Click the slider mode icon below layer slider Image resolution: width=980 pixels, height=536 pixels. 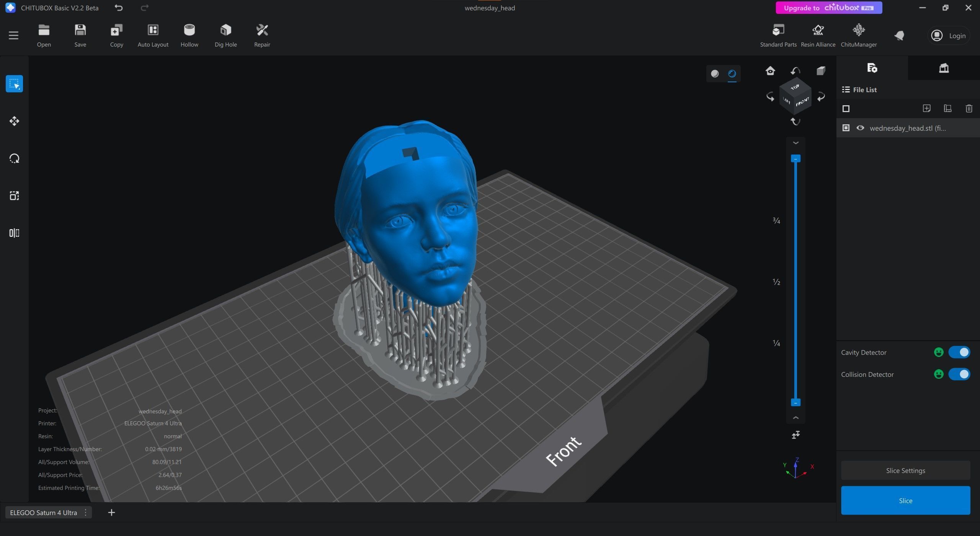pos(795,435)
